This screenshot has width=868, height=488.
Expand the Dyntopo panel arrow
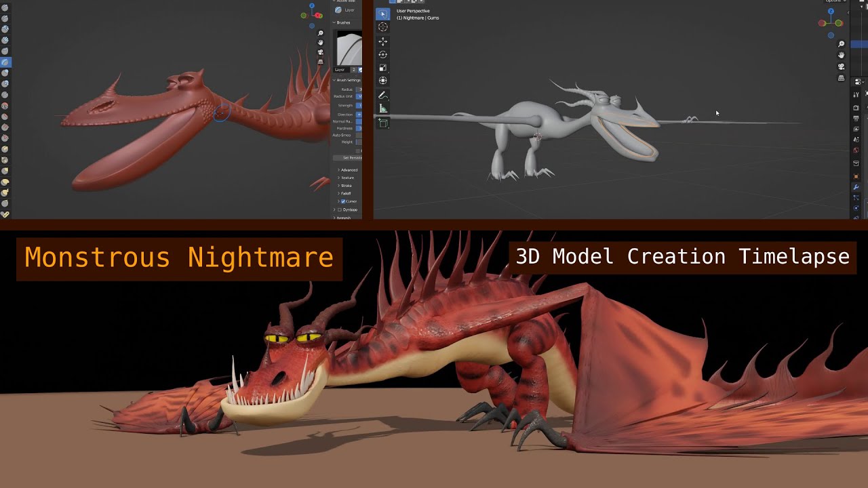(x=334, y=209)
